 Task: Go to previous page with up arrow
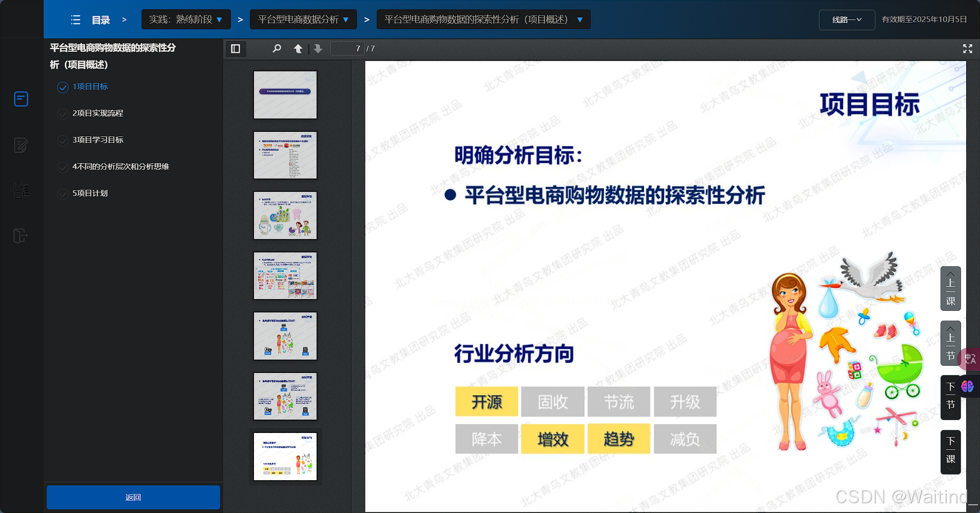pos(298,49)
